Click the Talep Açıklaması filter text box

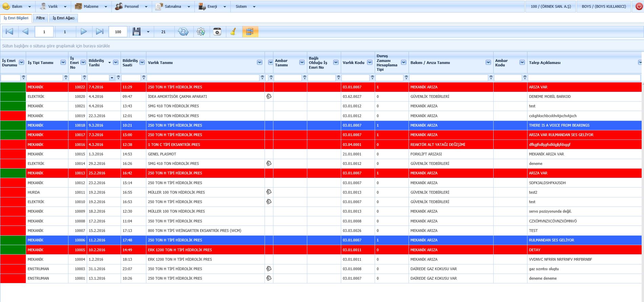(584, 78)
